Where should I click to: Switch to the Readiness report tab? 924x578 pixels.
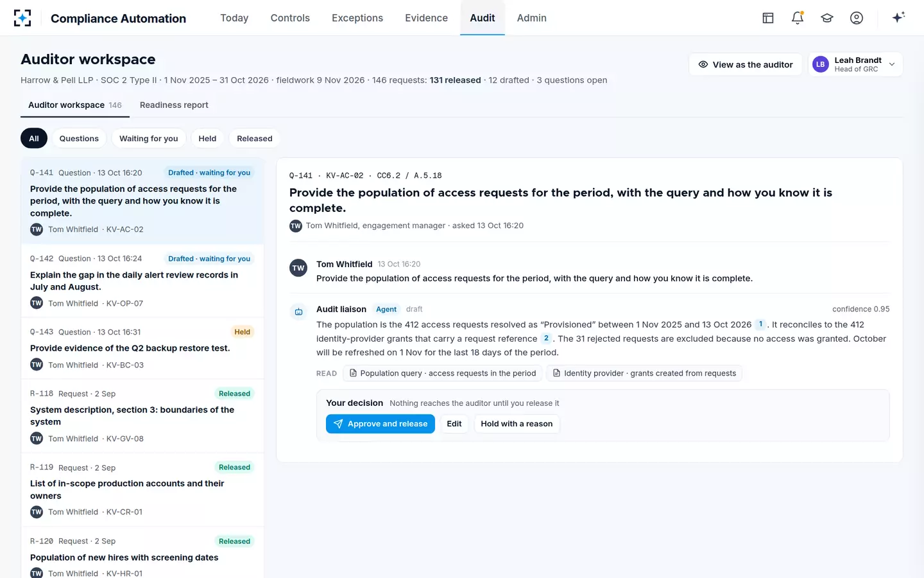[174, 105]
